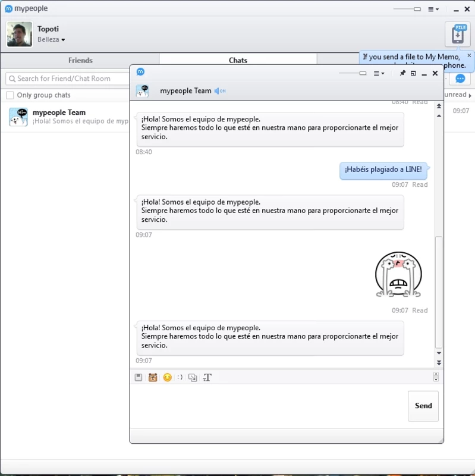
Task: Click the input box size stepper up arrow
Action: point(436,375)
